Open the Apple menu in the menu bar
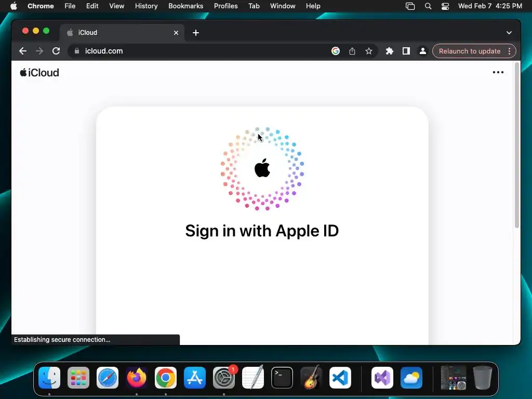Image resolution: width=532 pixels, height=399 pixels. click(14, 6)
